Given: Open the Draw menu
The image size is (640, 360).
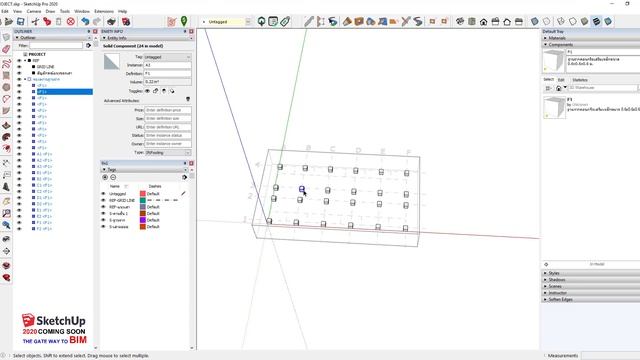Looking at the screenshot, I should pyautogui.click(x=50, y=11).
